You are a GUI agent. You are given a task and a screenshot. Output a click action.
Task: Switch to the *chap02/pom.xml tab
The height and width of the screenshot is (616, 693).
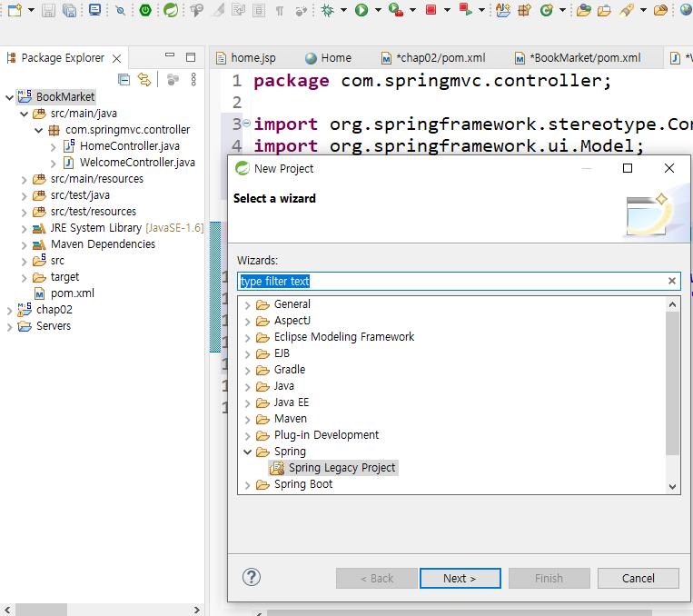(433, 58)
